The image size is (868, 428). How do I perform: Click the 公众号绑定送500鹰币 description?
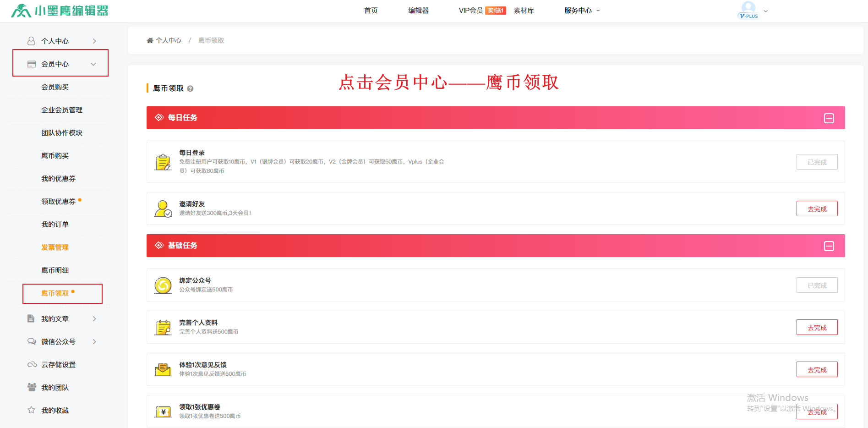206,290
